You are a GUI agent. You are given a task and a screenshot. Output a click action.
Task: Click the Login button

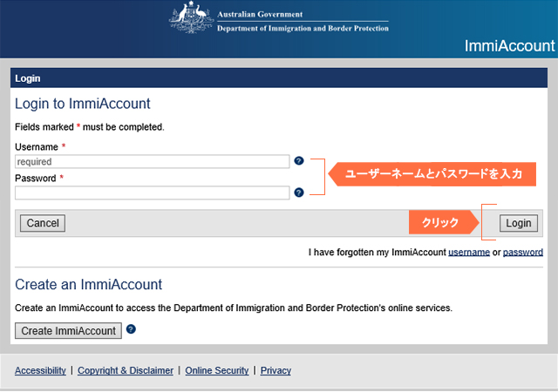tap(519, 223)
